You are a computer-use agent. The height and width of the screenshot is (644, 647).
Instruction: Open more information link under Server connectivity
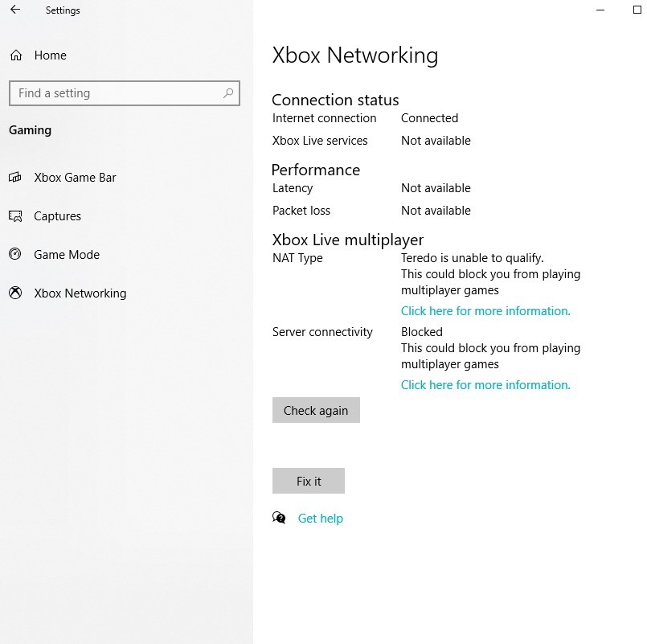pyautogui.click(x=485, y=385)
